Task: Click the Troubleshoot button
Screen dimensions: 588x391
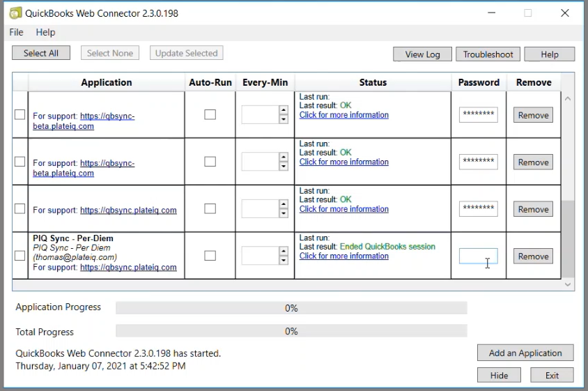Action: tap(488, 54)
